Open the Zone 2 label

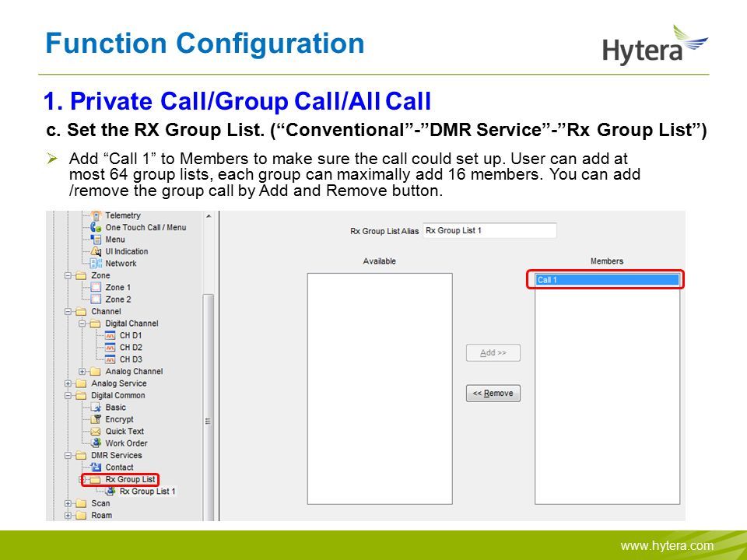pos(118,299)
